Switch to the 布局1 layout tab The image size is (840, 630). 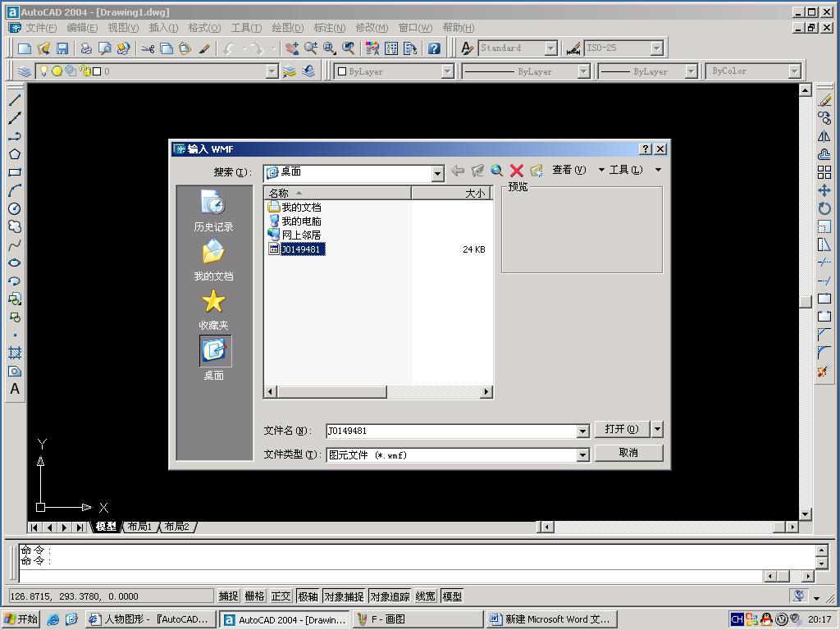pos(139,527)
